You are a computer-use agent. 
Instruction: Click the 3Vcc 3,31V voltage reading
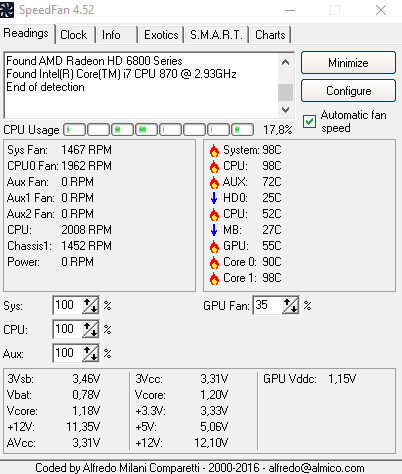tap(181, 379)
